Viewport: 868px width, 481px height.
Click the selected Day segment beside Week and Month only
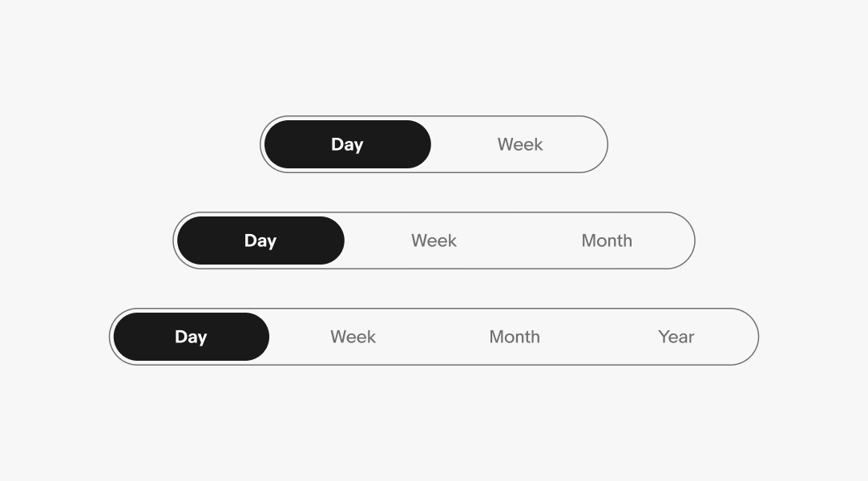tap(260, 240)
